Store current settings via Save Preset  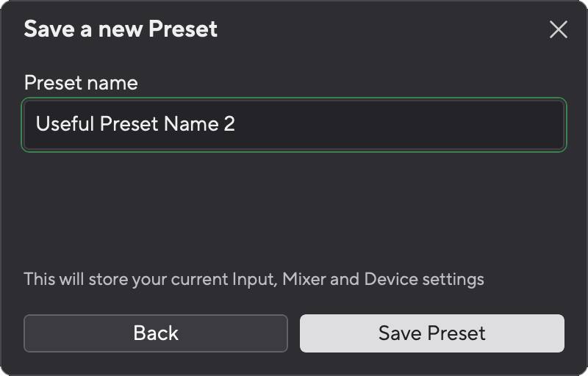click(x=431, y=333)
